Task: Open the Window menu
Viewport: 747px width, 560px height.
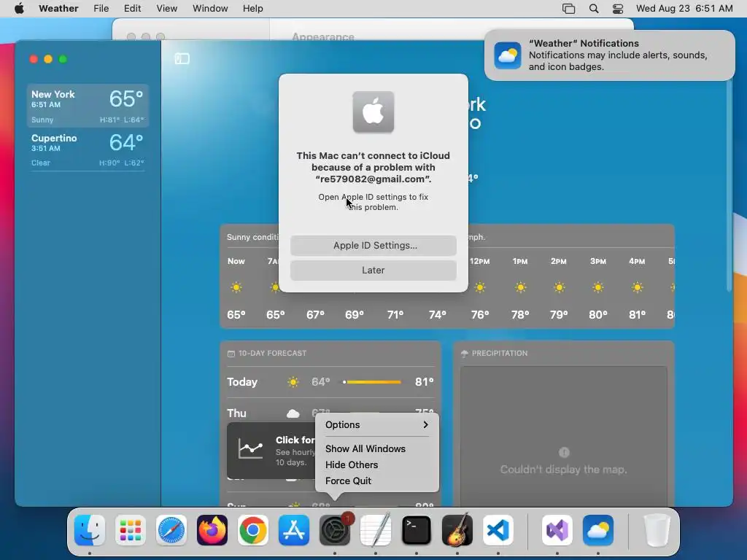Action: [210, 9]
